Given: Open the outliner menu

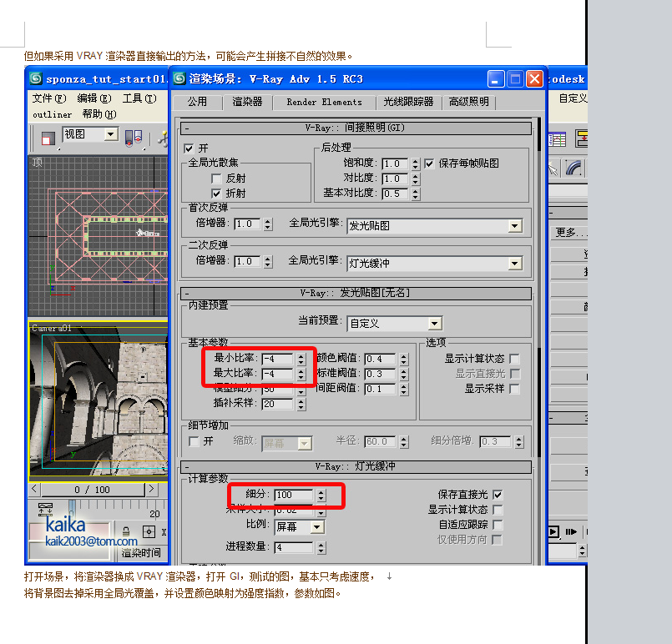Looking at the screenshot, I should click(x=53, y=114).
